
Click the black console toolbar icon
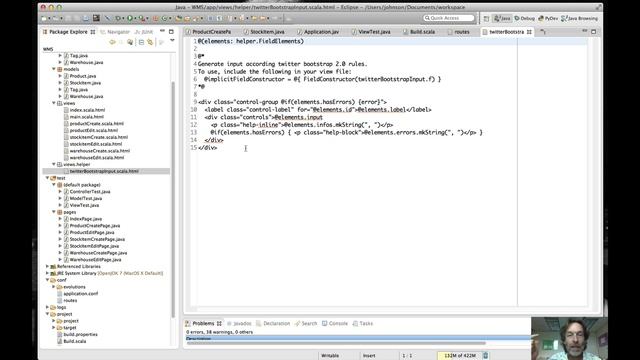(96, 18)
